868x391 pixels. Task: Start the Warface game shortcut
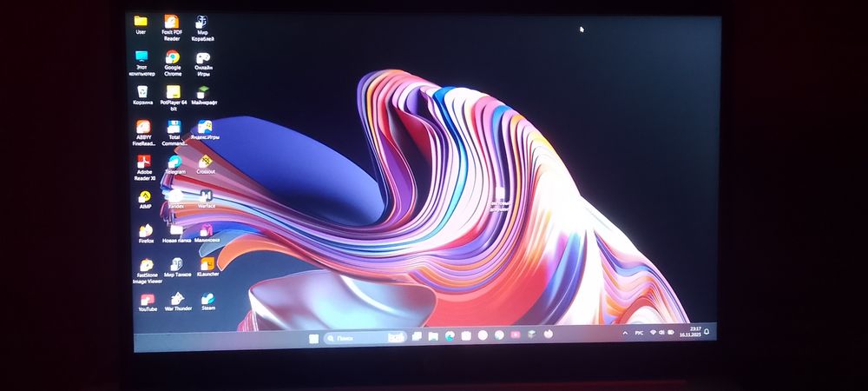pyautogui.click(x=206, y=199)
